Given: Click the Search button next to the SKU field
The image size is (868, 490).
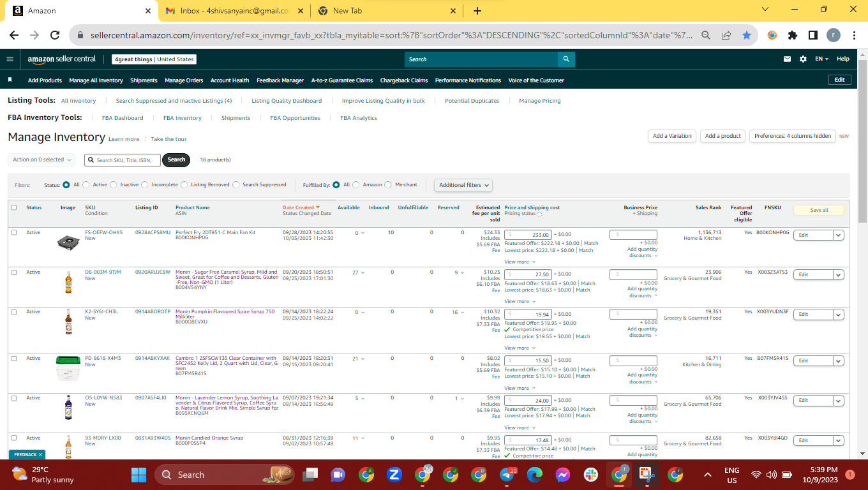Looking at the screenshot, I should 176,160.
